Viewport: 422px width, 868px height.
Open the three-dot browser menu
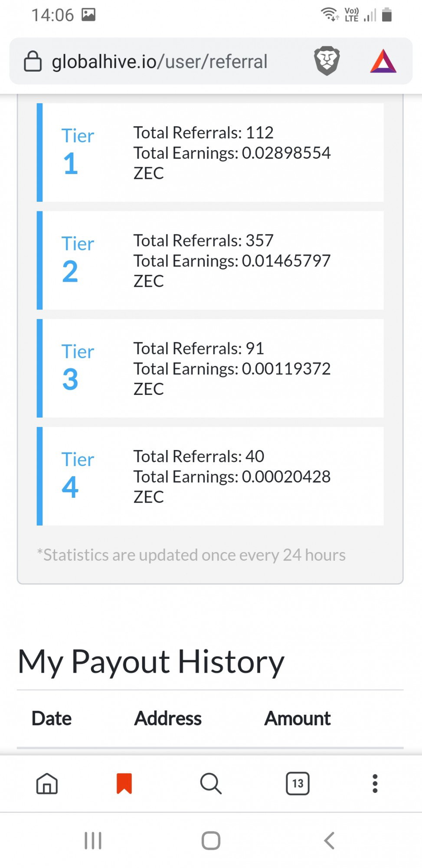click(x=375, y=784)
